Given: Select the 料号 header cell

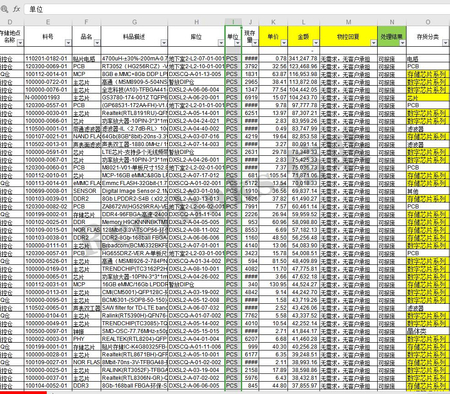Looking at the screenshot, I should [48, 36].
